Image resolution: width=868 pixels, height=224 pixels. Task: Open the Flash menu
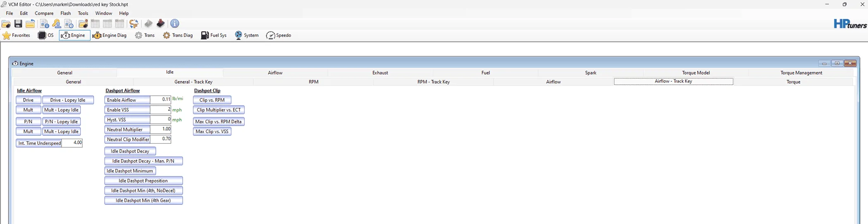click(x=66, y=13)
